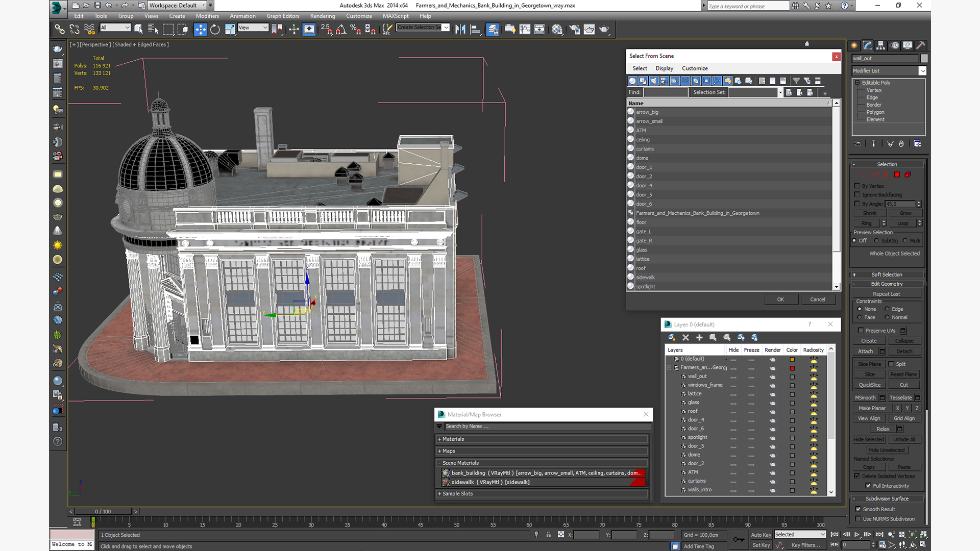
Task: Toggle Preserve UVs checkbox
Action: pos(861,331)
